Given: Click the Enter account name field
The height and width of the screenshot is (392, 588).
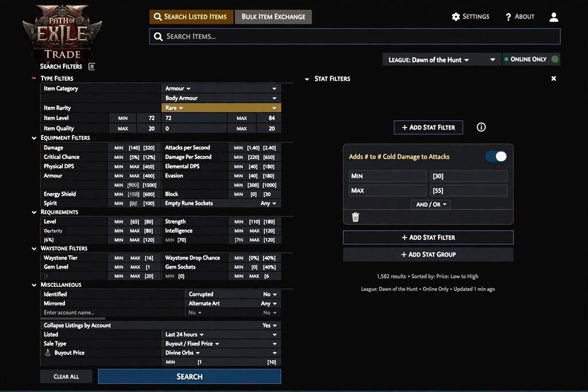Looking at the screenshot, I should tap(112, 313).
